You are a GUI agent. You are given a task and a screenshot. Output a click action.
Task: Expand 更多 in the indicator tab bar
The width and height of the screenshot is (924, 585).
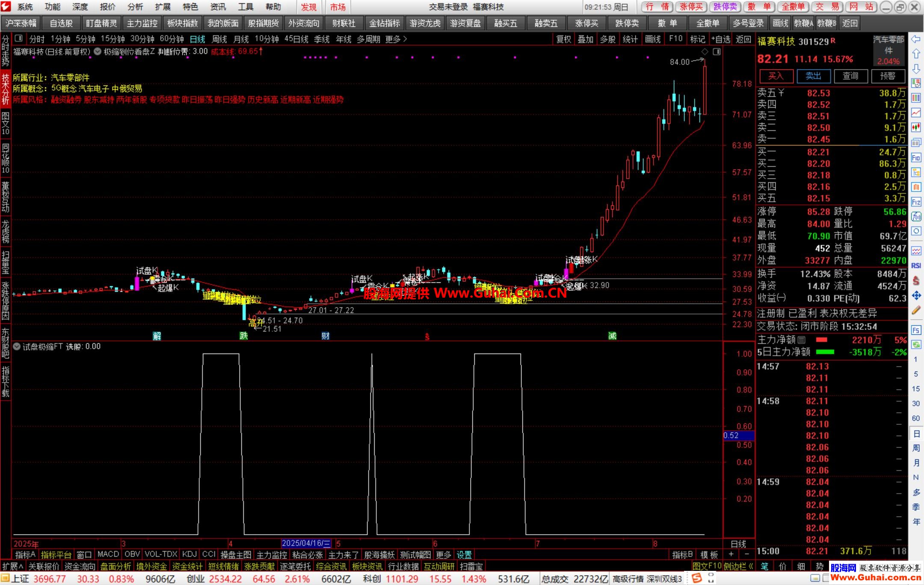pos(443,555)
